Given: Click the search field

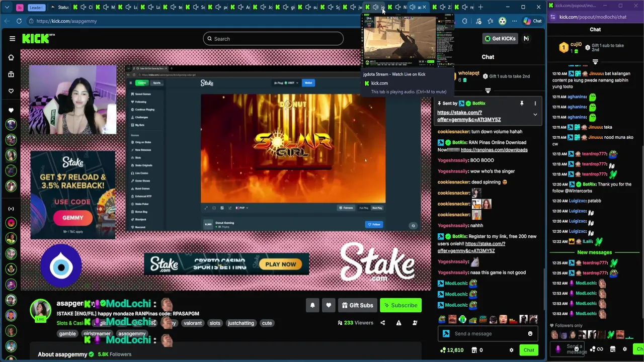Looking at the screenshot, I should (273, 39).
